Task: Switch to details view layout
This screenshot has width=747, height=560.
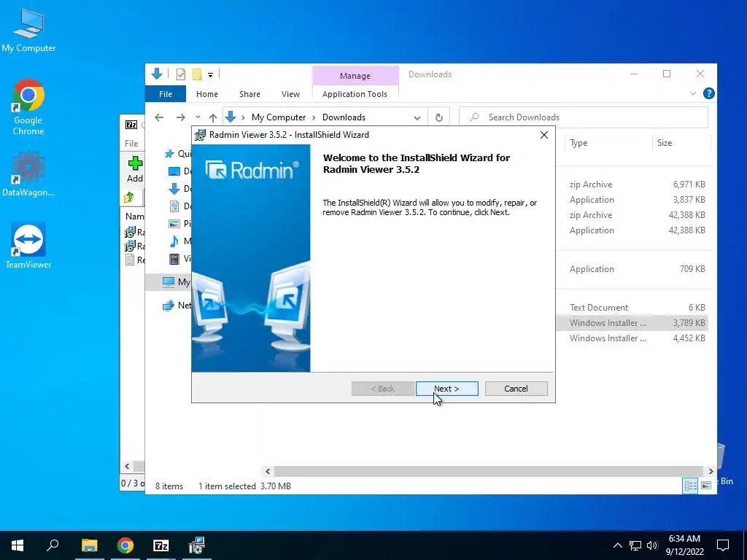Action: [x=690, y=485]
